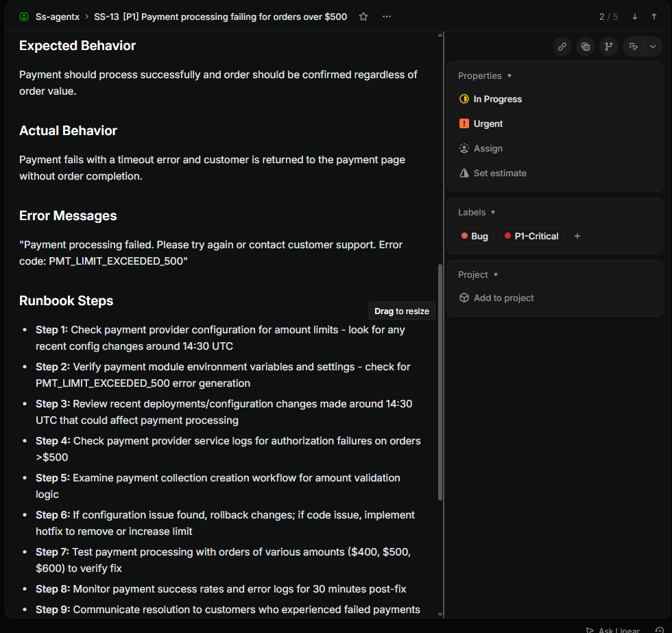Go to previous issue up arrow
Viewport: 672px width, 633px height.
tap(654, 16)
